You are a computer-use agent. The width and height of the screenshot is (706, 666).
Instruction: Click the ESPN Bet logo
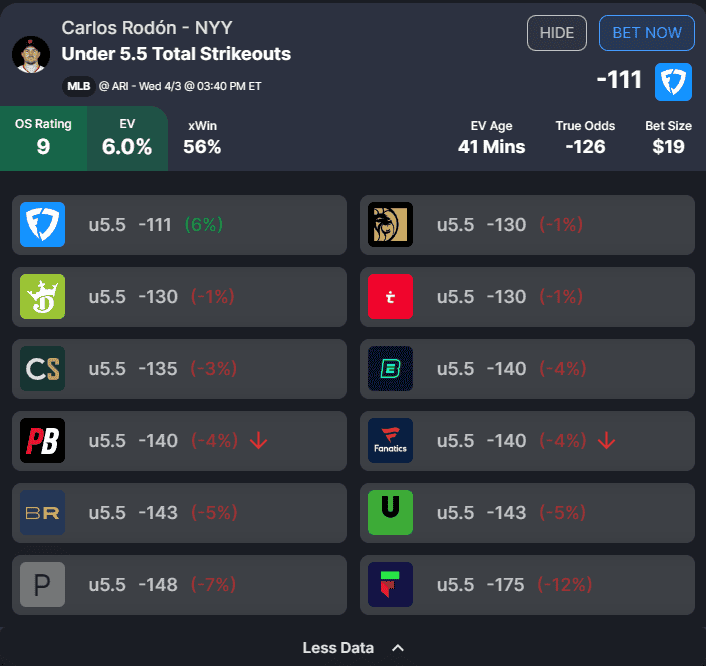click(390, 369)
